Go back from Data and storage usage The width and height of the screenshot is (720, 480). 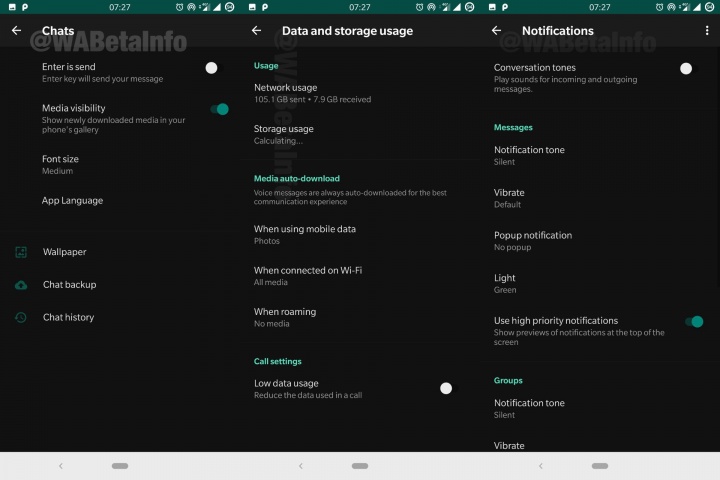click(256, 31)
